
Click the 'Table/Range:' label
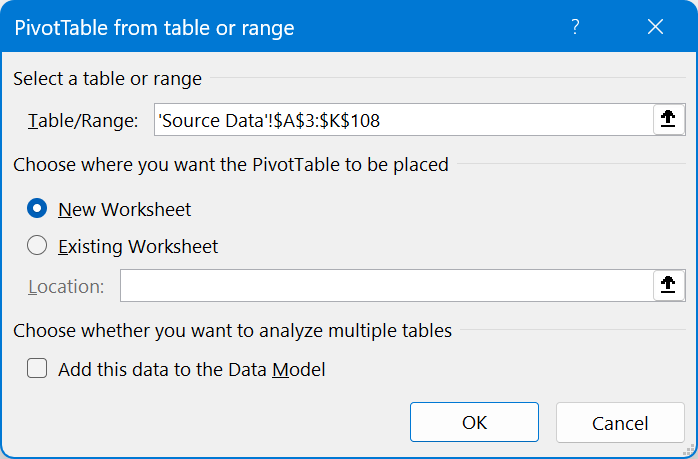[82, 121]
